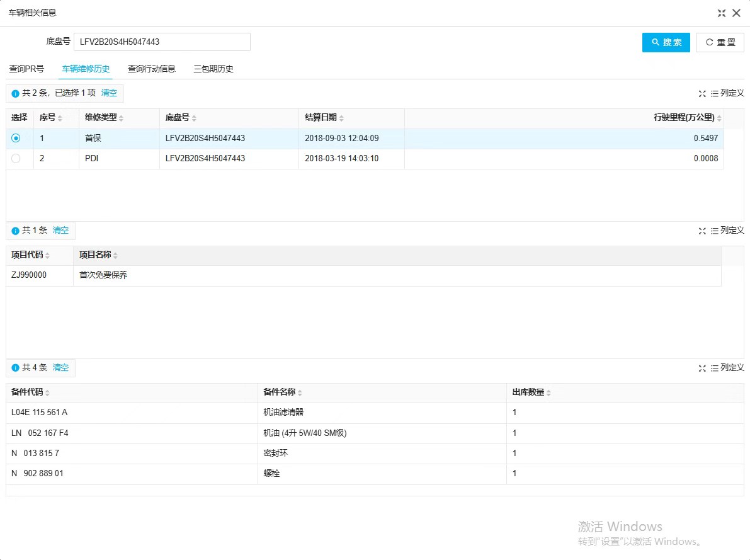Sort the 底盘号 column in the table
The image size is (750, 560).
click(x=194, y=118)
